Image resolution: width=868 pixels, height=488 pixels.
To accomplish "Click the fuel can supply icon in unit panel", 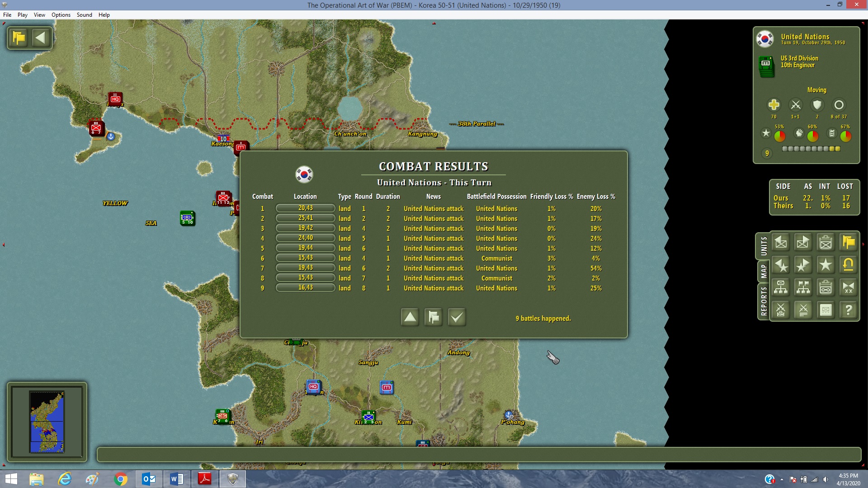I will point(832,133).
